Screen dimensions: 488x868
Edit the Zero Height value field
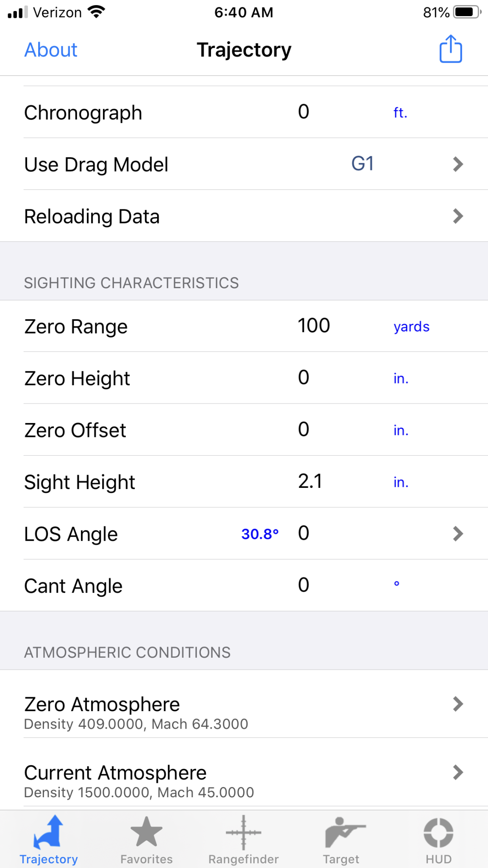pos(304,377)
